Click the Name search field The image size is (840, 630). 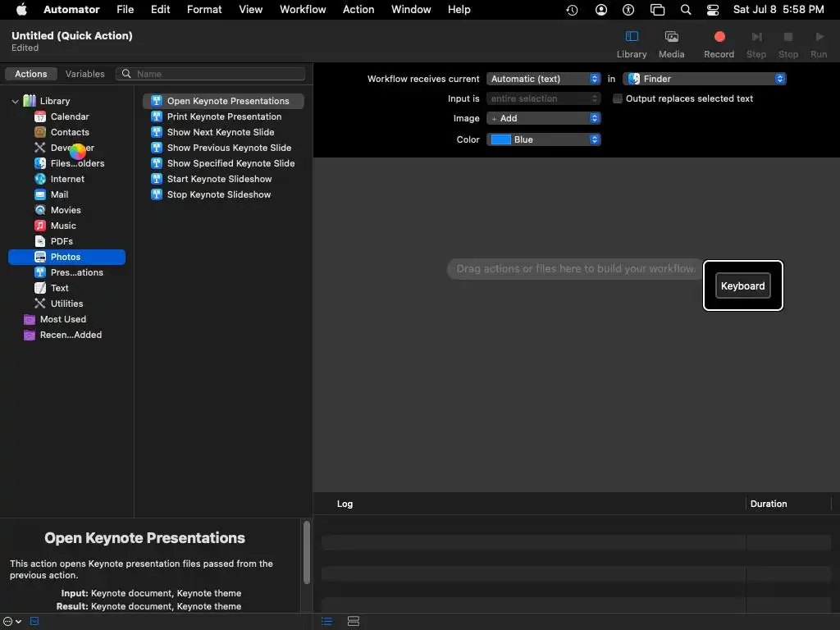[210, 74]
